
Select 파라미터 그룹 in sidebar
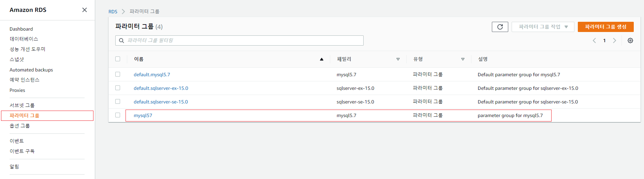(x=25, y=116)
